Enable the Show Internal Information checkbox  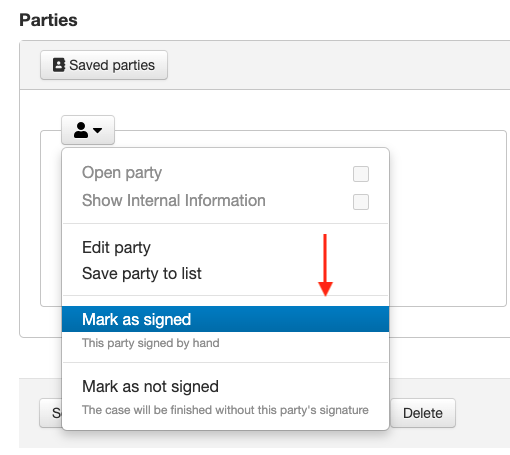361,202
